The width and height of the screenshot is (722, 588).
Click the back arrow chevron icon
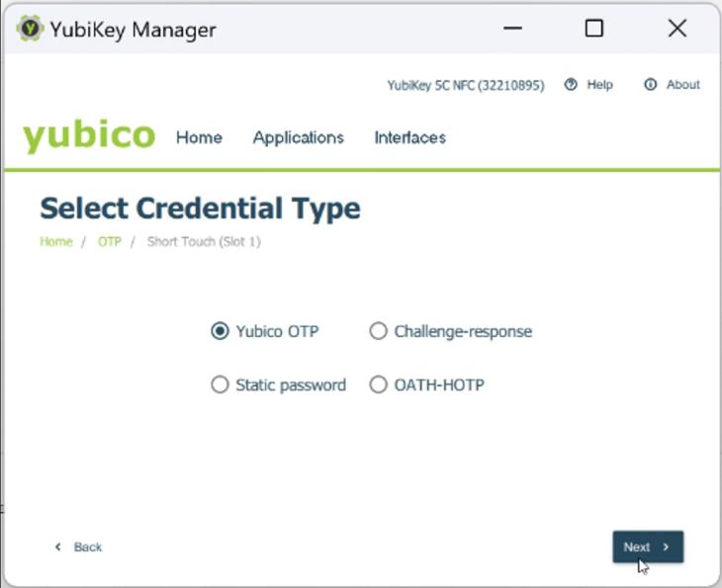(57, 546)
